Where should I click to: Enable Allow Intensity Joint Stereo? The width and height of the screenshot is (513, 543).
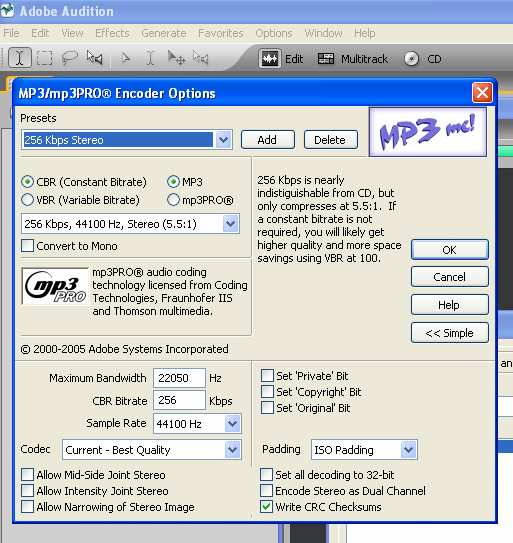pos(27,490)
